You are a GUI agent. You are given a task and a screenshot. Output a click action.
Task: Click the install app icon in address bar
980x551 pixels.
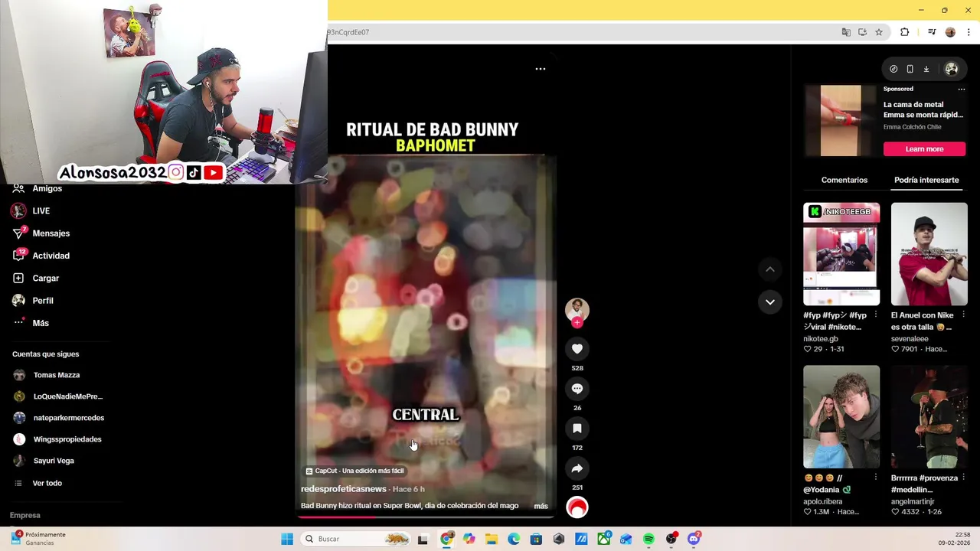(x=862, y=32)
